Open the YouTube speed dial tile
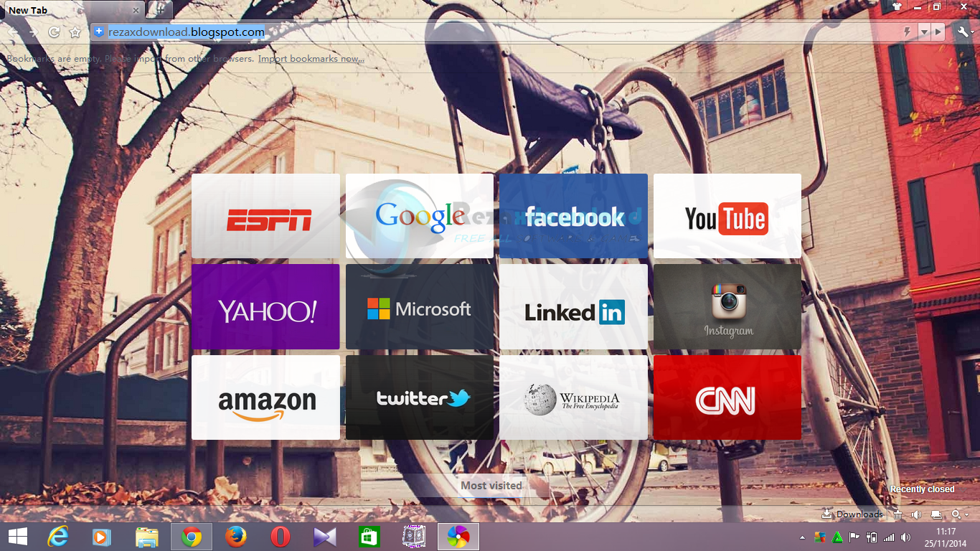The image size is (980, 551). click(727, 216)
